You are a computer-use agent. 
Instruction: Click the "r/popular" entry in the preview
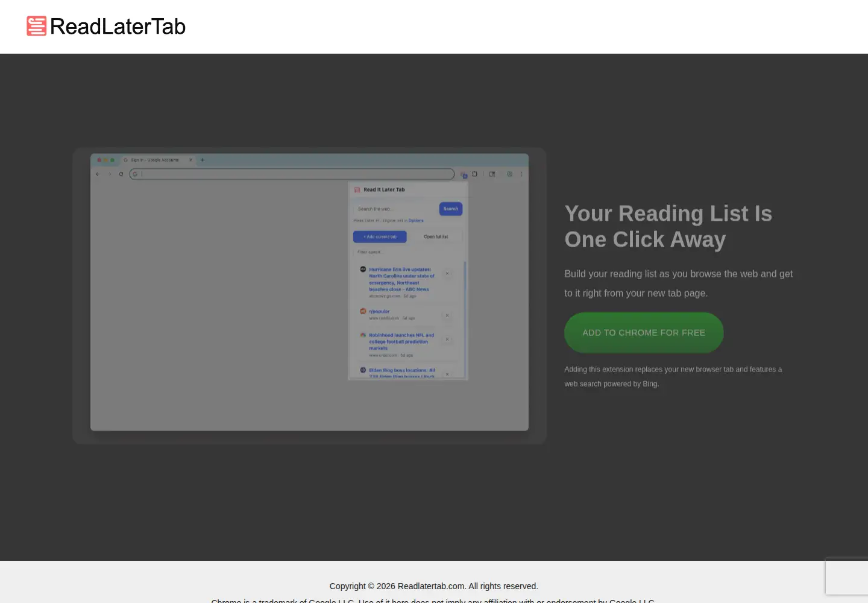click(379, 312)
